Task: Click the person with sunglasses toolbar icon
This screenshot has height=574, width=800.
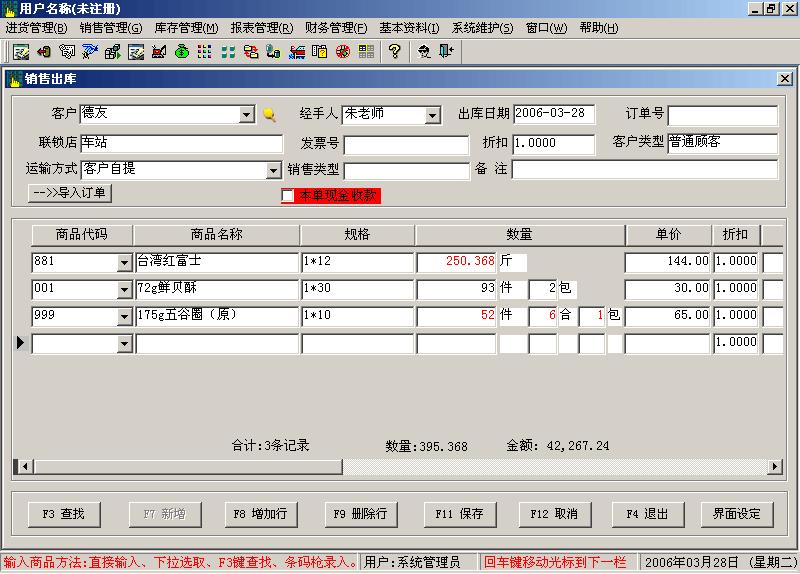Action: coord(424,52)
